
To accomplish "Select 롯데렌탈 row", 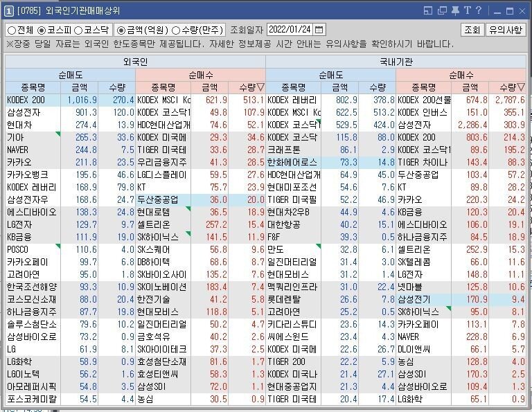I will 331,299.
